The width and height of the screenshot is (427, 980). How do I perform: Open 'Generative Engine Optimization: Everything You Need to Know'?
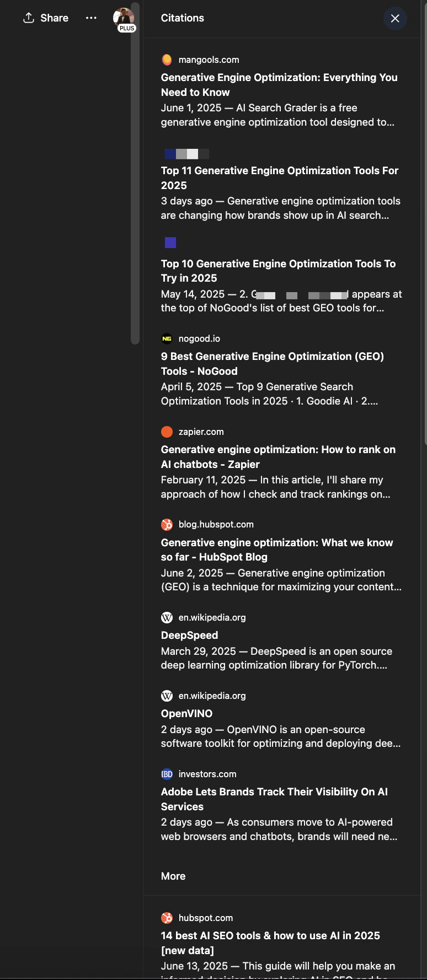tap(279, 85)
